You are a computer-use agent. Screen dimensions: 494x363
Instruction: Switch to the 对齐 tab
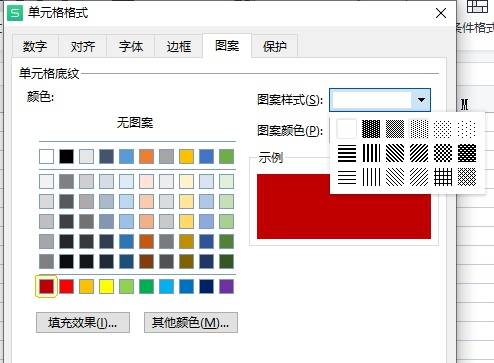point(83,47)
